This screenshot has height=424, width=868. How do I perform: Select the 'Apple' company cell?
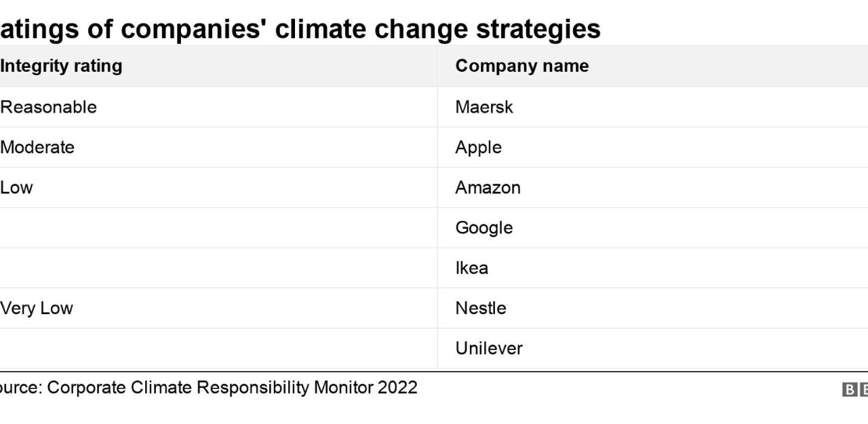[478, 147]
